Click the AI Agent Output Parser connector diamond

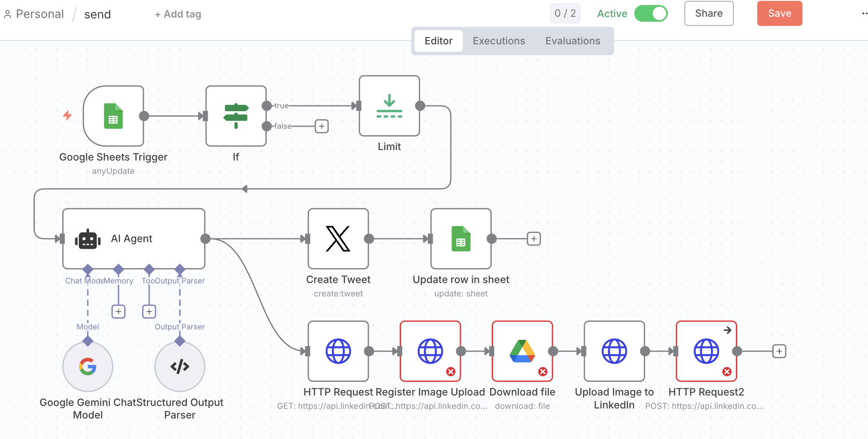(x=180, y=269)
